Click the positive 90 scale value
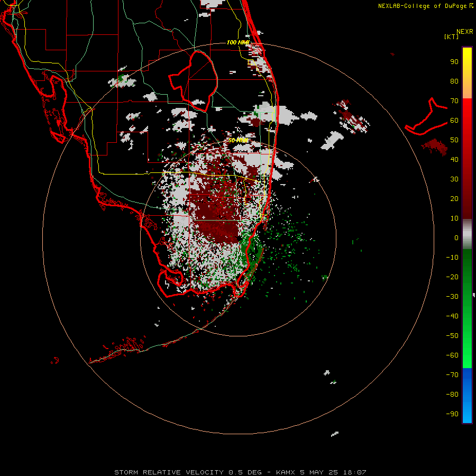The height and width of the screenshot is (476, 476). tap(454, 62)
